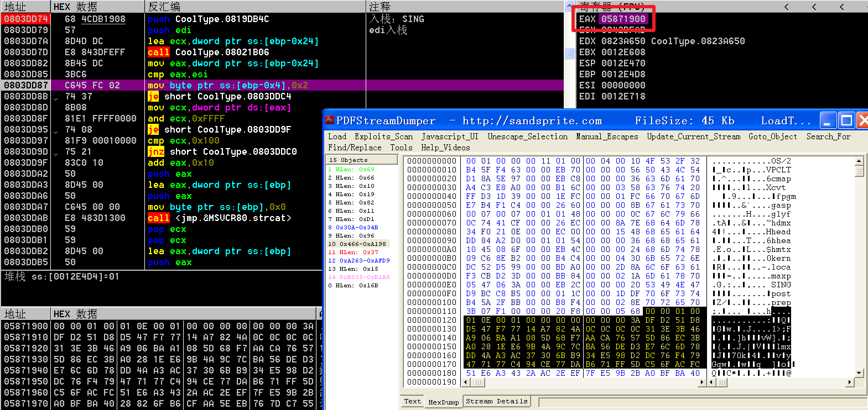Image resolution: width=868 pixels, height=410 pixels.
Task: Select memory dump row at 05871950
Action: 159,381
